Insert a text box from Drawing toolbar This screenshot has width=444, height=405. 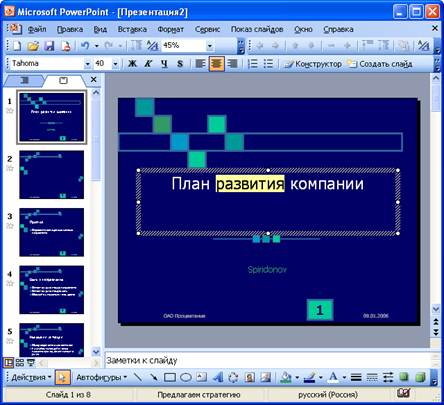pyautogui.click(x=201, y=377)
